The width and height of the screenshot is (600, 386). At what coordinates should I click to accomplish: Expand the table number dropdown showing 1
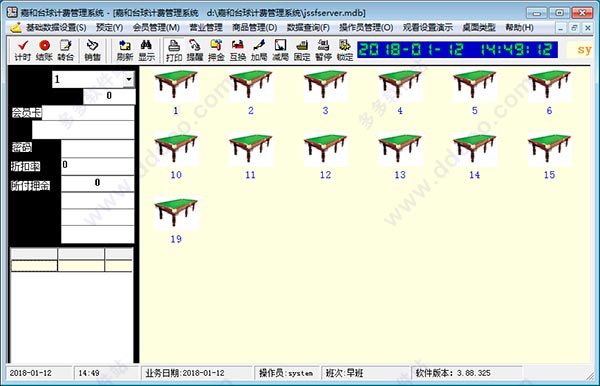point(129,79)
